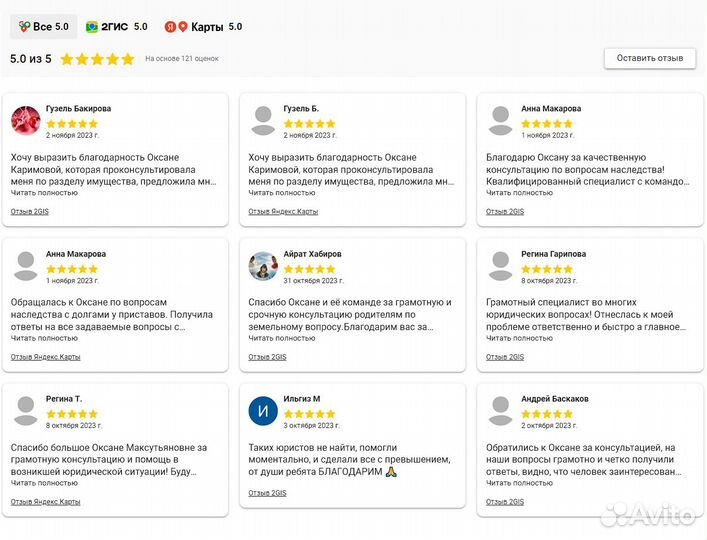This screenshot has width=707, height=540.
Task: Click the overall five-star rating next to "5.0 из 5"
Action: pyautogui.click(x=97, y=59)
